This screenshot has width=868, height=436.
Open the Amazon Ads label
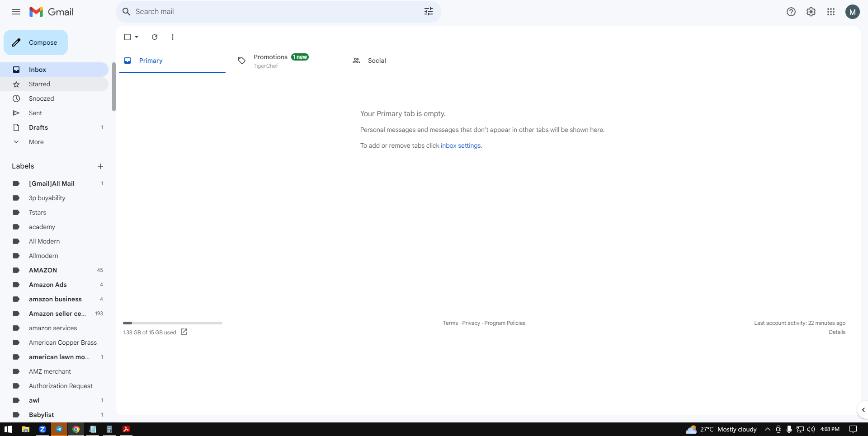click(54, 285)
